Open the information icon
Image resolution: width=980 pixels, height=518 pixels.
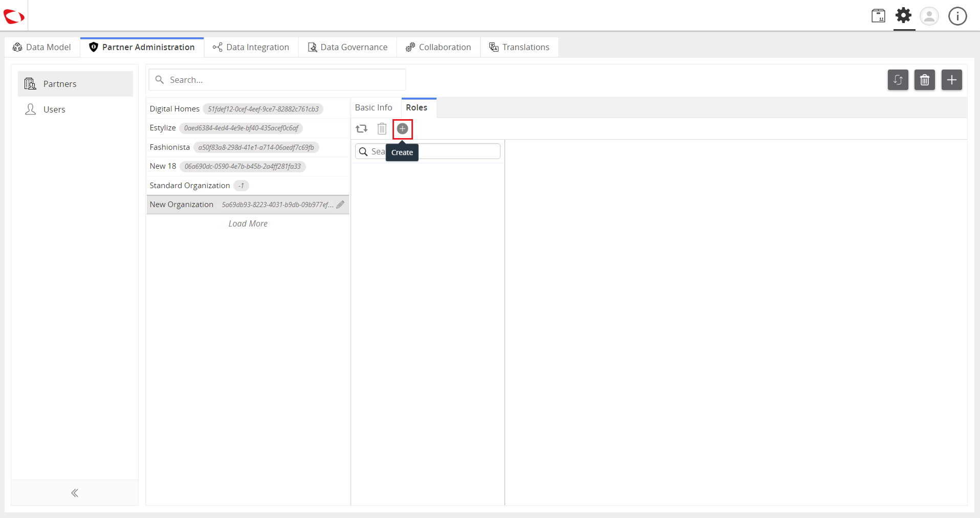click(x=957, y=16)
